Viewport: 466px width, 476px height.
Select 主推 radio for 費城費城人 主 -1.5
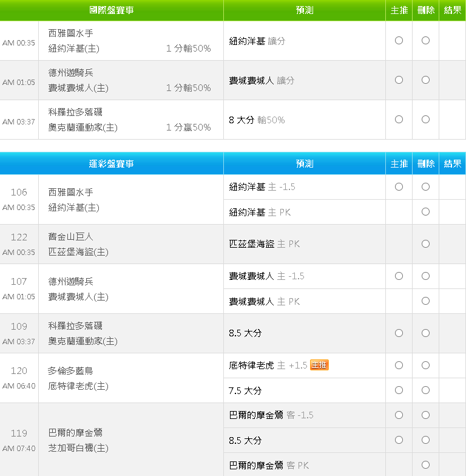399,276
